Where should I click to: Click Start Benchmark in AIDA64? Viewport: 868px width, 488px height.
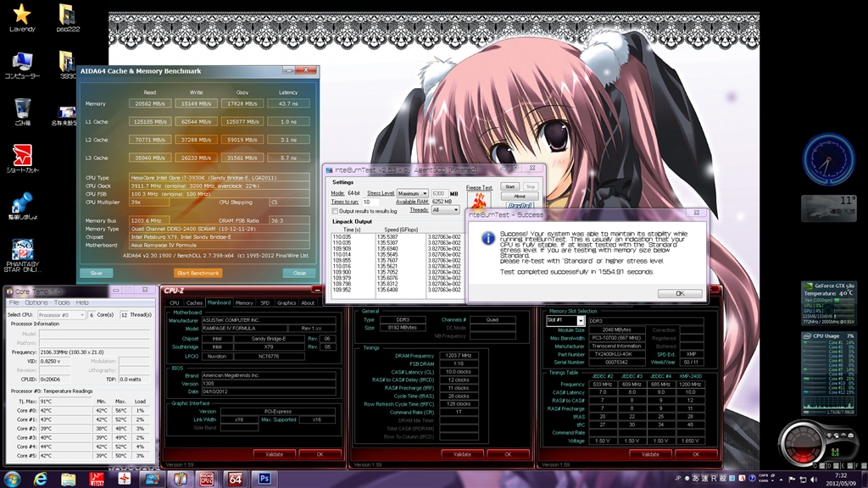(x=198, y=273)
